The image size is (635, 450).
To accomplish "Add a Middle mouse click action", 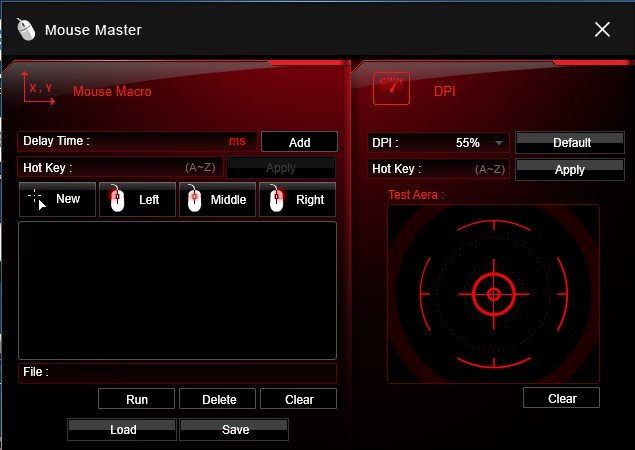I will tap(217, 199).
